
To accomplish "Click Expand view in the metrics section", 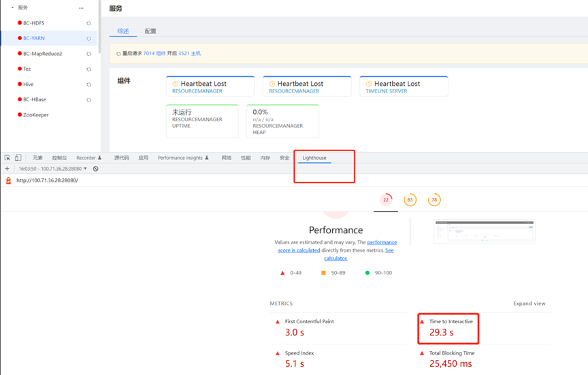I will 529,304.
